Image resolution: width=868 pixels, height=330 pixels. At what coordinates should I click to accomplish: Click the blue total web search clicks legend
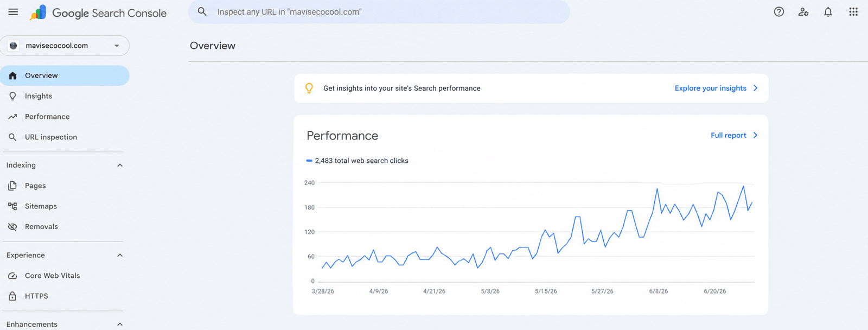pos(357,161)
